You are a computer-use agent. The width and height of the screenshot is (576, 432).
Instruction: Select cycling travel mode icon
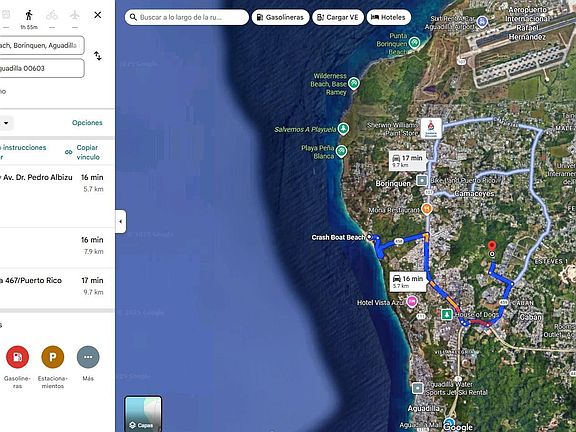coord(52,15)
